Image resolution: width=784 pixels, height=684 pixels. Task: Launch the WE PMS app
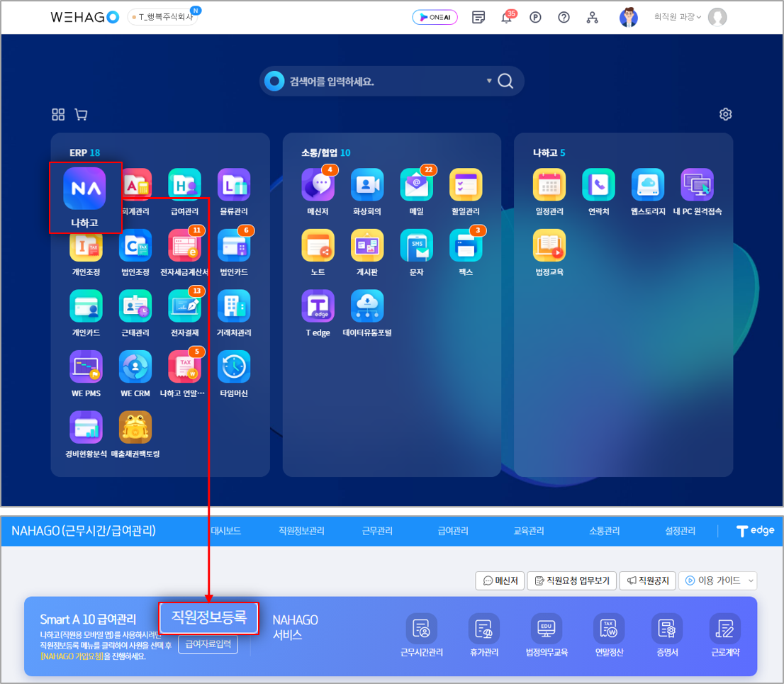pyautogui.click(x=86, y=367)
